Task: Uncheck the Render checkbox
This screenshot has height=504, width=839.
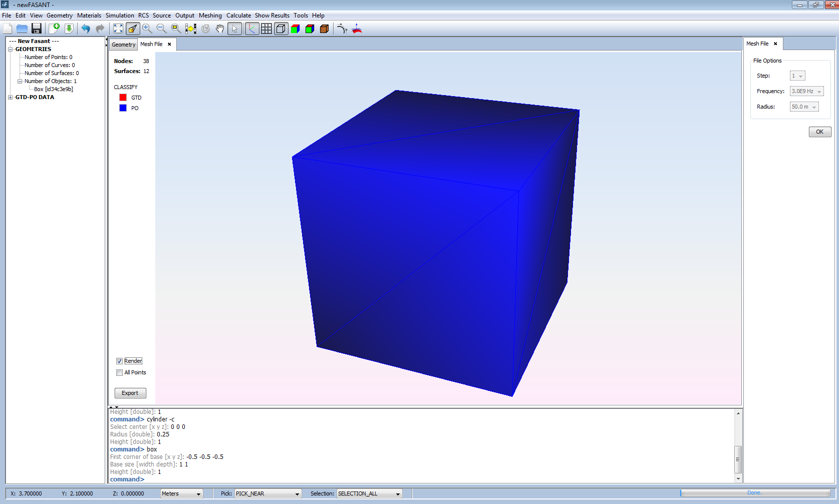Action: tap(119, 361)
